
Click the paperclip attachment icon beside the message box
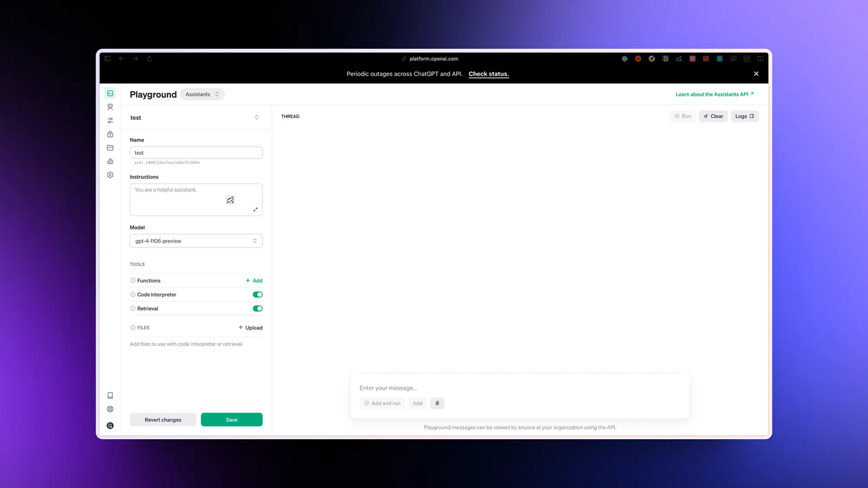coord(437,403)
